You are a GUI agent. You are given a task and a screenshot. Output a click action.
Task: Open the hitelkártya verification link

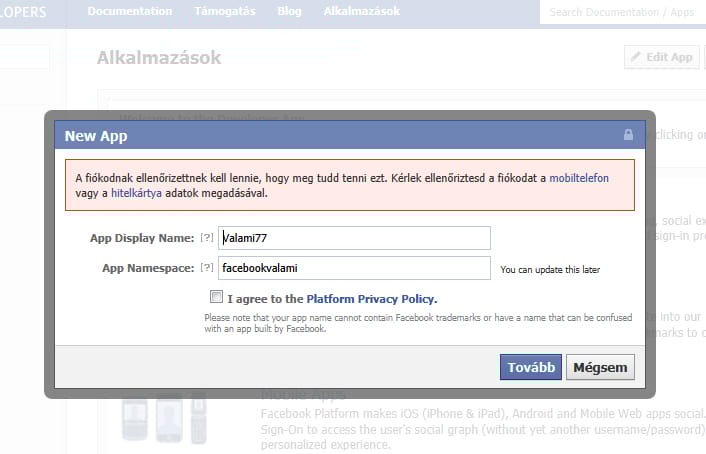point(136,193)
